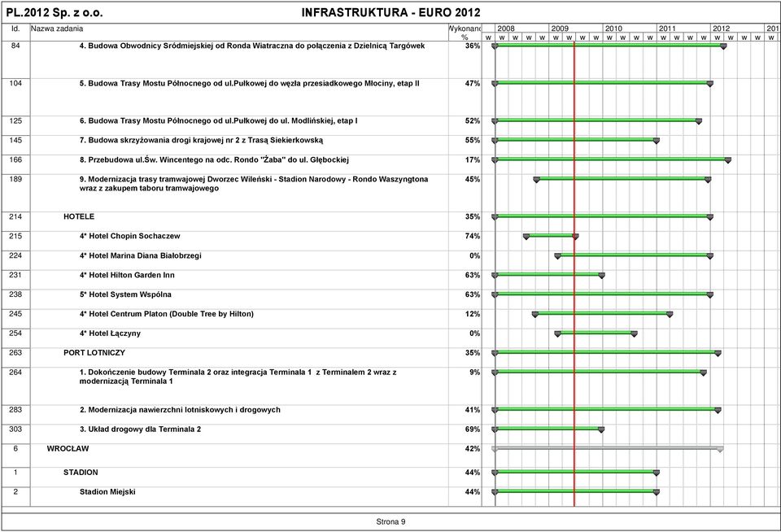Click the Gantt bar for Hotel Chopin Sochaczew
The image size is (781, 532).
(x=551, y=235)
